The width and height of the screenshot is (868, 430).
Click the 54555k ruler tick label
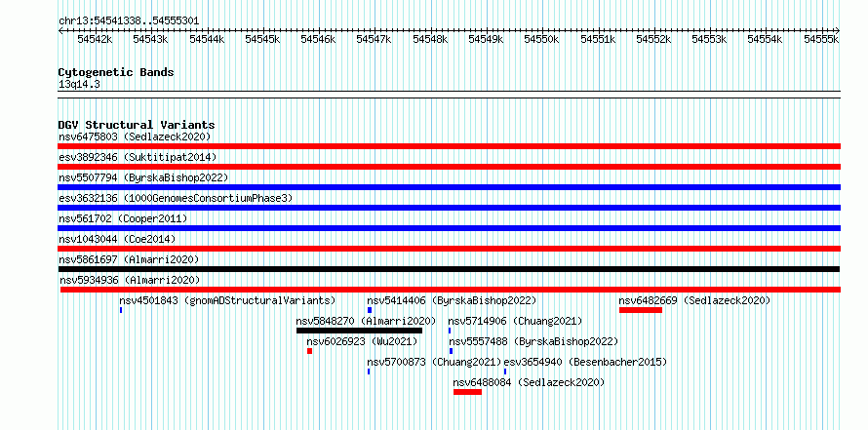click(821, 39)
